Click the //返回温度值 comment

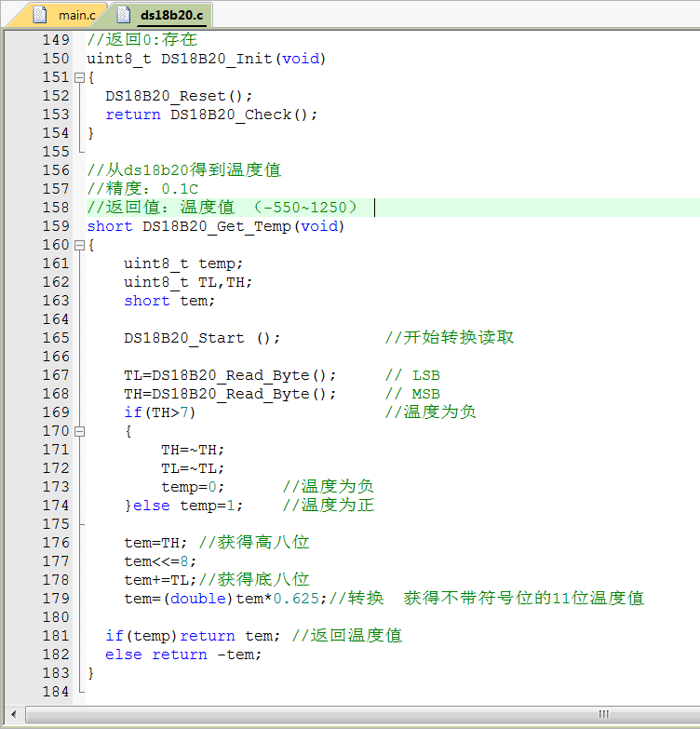point(347,636)
